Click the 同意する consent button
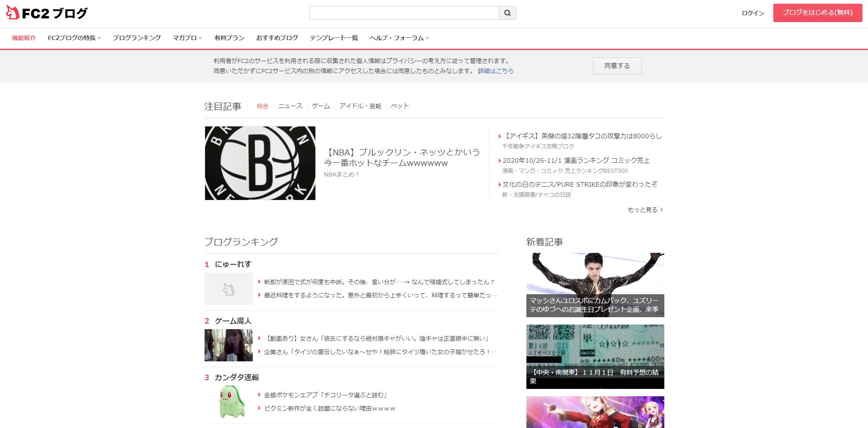The image size is (868, 428). (617, 66)
